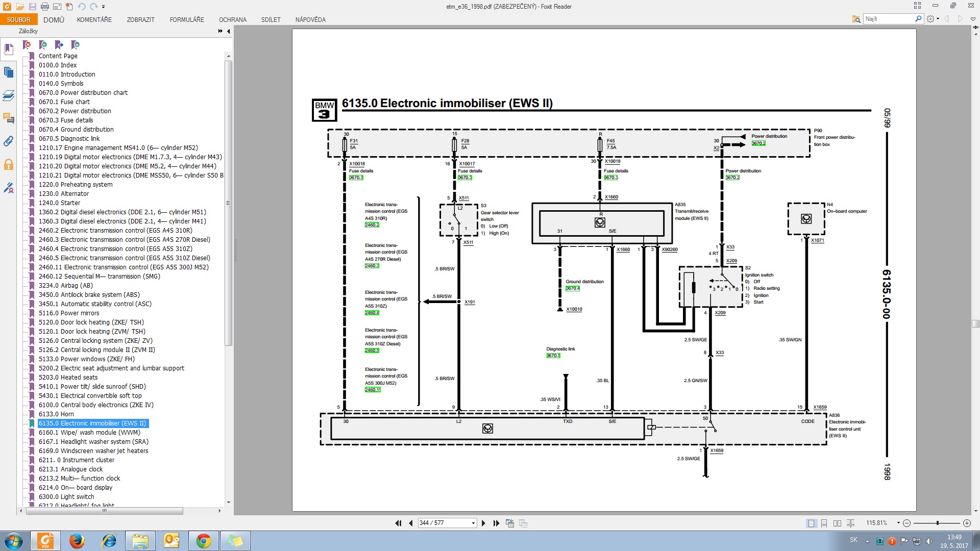Open bookmark 6211. 0 Instrument cluster
Viewport: 980px width, 551px height.
tap(76, 460)
